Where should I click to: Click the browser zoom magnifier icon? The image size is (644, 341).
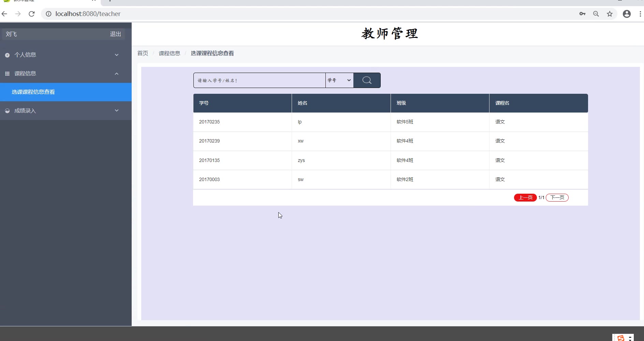596,14
